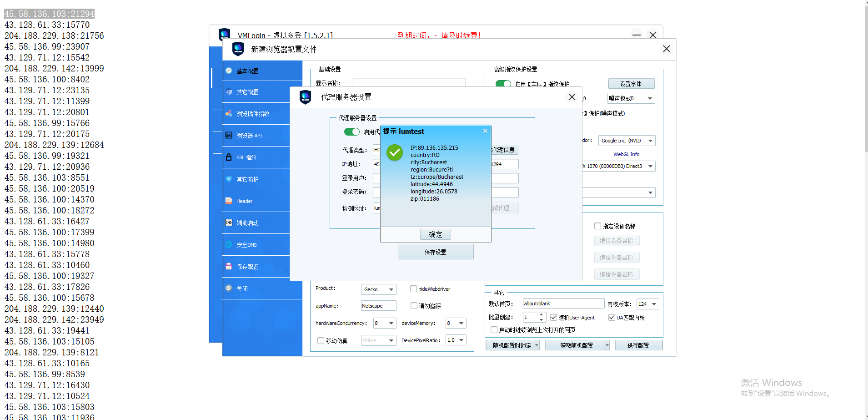Check 启动时继续浏览上次打开的网页 checkbox
Viewport: 868px width, 420px height.
click(494, 330)
